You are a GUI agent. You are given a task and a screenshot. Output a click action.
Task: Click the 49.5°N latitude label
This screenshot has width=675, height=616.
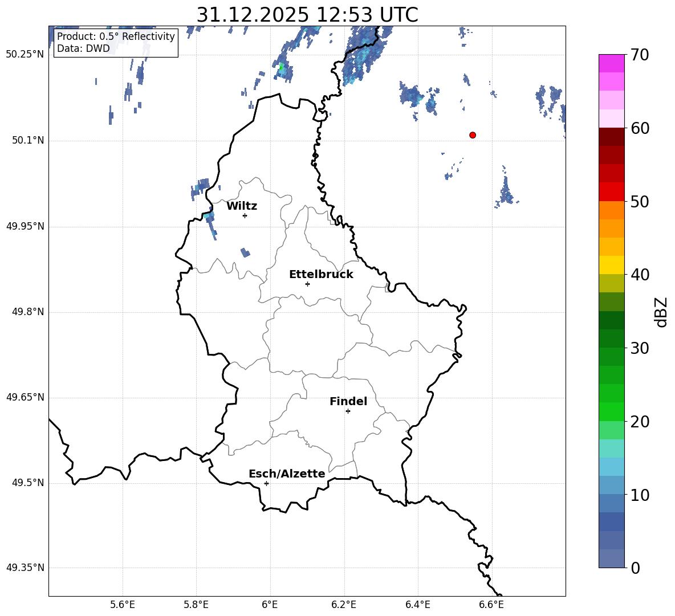28,483
